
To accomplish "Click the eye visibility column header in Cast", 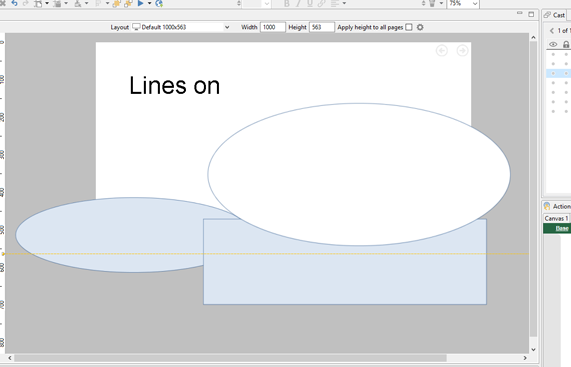I will [553, 44].
